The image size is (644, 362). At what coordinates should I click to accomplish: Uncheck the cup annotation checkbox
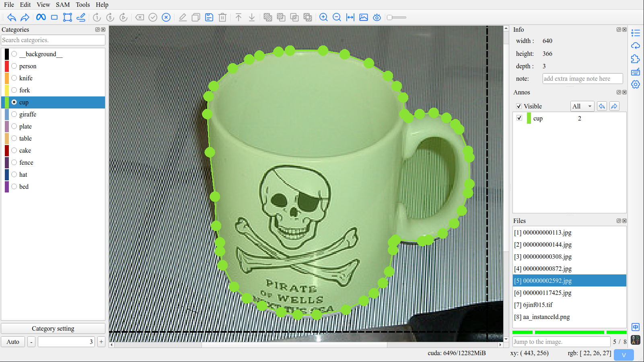click(519, 118)
